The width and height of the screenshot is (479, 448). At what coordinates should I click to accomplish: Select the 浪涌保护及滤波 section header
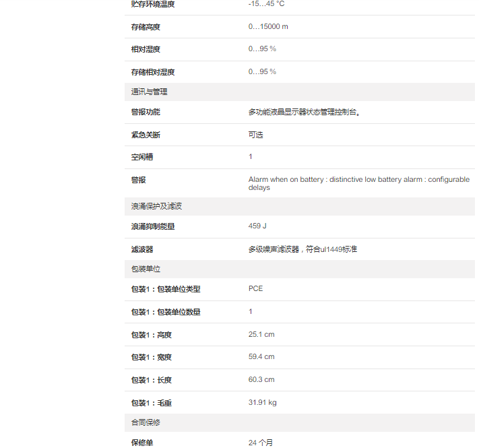(x=156, y=206)
